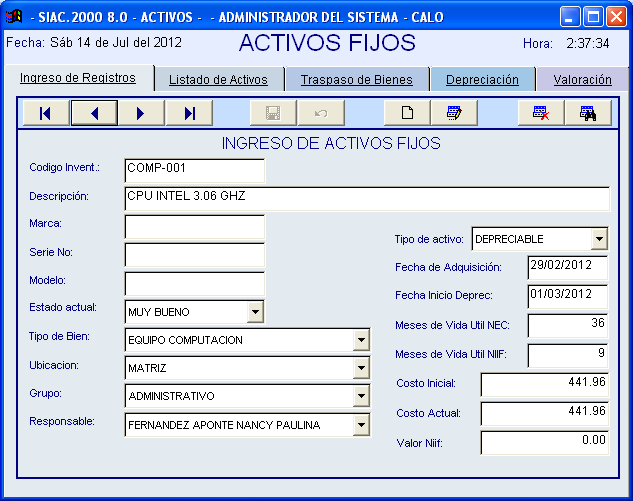Screen dimensions: 633x501
Task: Open the Tipo de Bien dropdown
Action: (x=361, y=340)
